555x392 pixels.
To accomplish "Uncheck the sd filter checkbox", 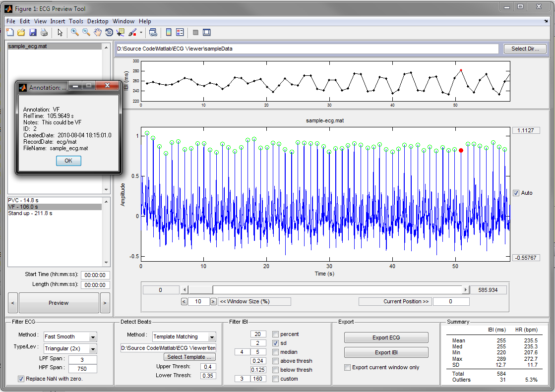I will click(275, 343).
